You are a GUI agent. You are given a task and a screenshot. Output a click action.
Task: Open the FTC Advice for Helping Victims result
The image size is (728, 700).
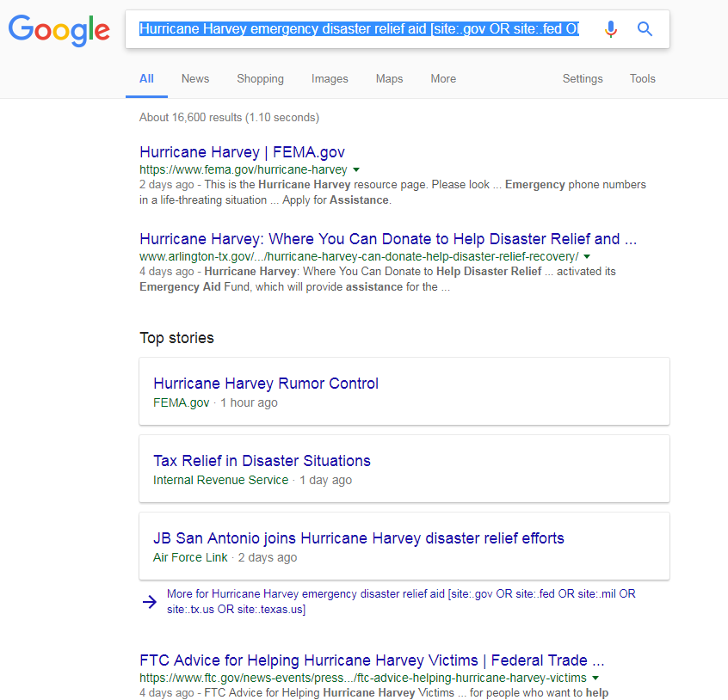[x=372, y=660]
